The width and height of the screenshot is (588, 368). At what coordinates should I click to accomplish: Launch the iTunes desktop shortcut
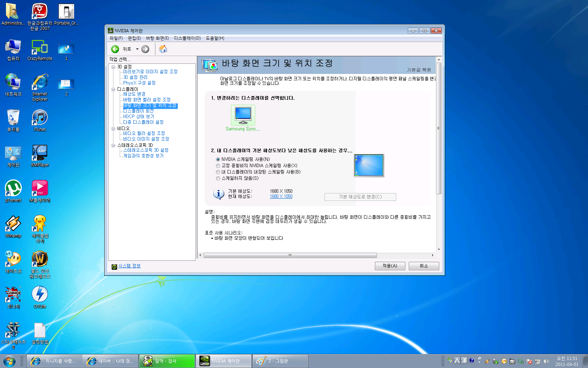(40, 121)
